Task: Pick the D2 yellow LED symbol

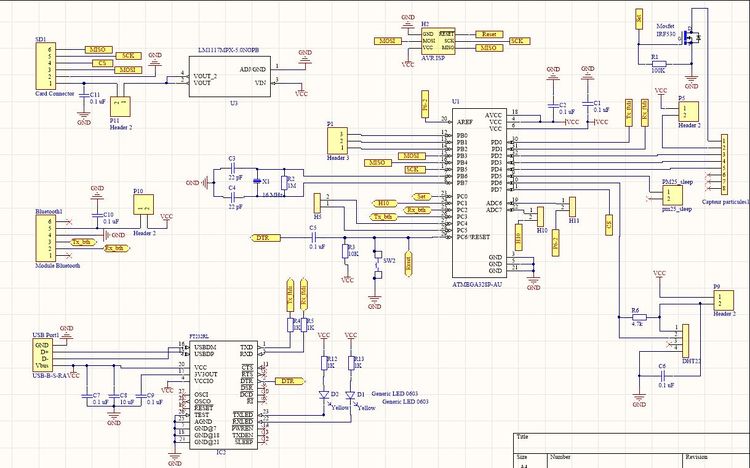Action: click(x=322, y=395)
